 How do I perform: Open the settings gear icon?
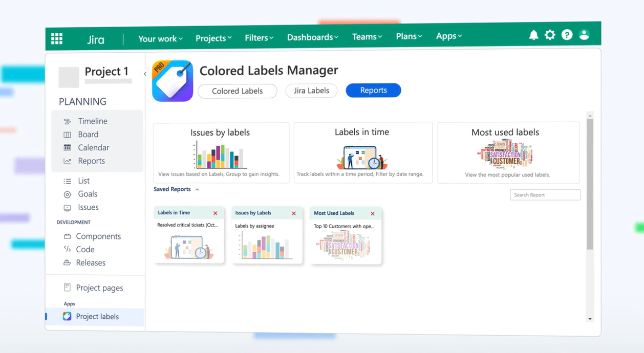point(550,35)
